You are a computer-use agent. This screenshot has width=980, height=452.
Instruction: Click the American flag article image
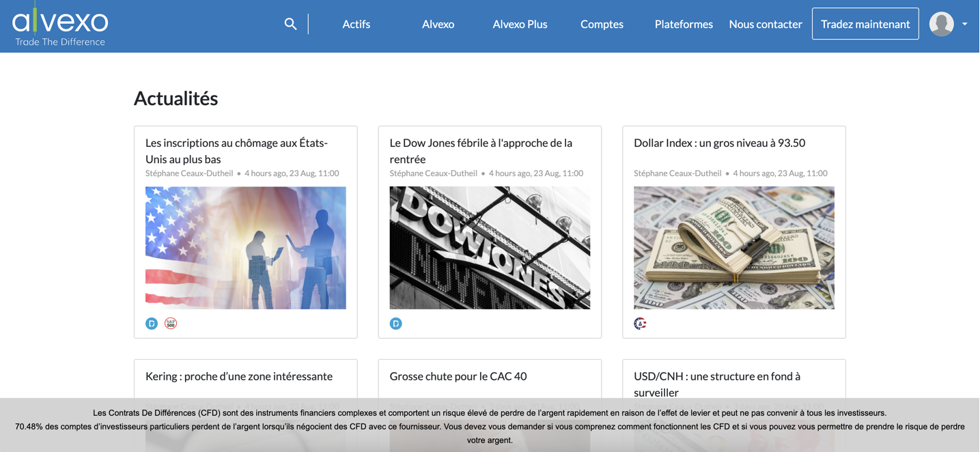point(245,247)
